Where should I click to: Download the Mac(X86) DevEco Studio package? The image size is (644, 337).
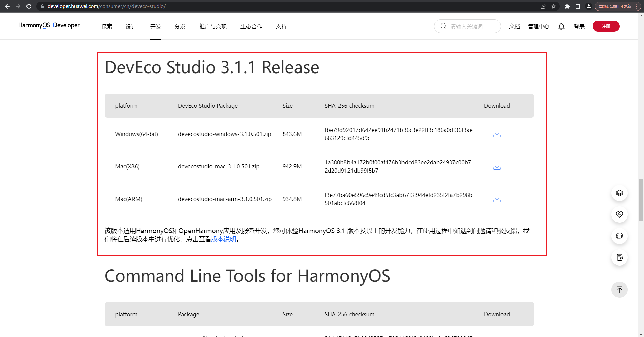click(497, 166)
